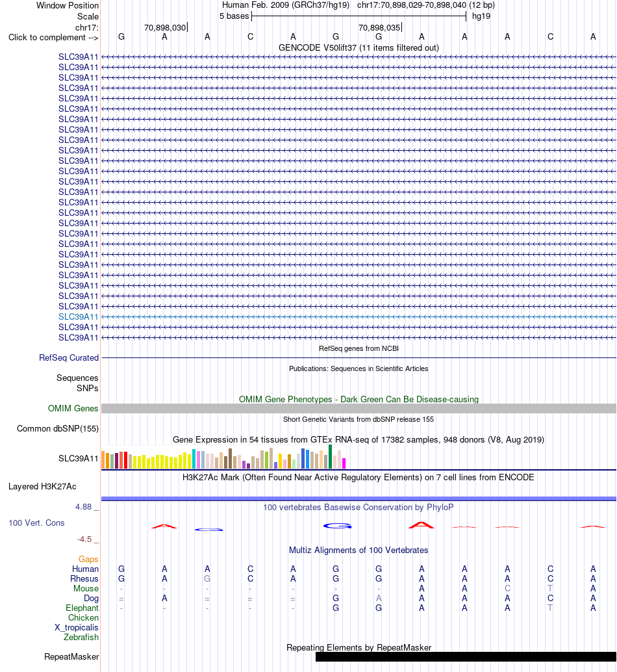Select the Gaps label in Multiz track
The height and width of the screenshot is (672, 617).
point(88,559)
